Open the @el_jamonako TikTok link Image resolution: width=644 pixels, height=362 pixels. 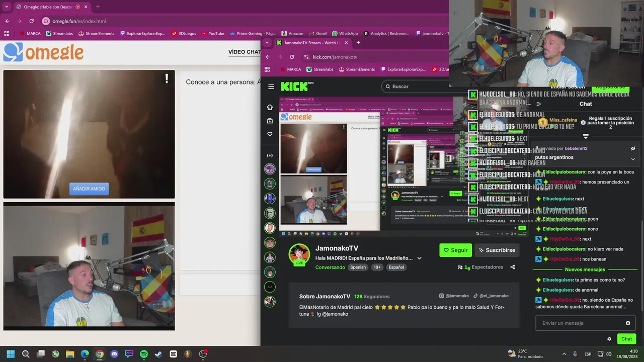491,296
